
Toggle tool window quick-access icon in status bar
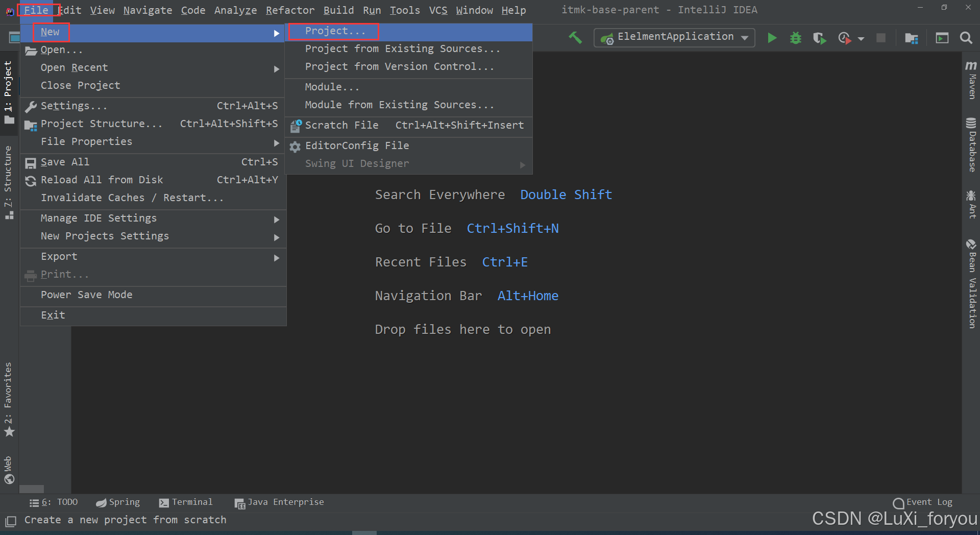pos(10,521)
